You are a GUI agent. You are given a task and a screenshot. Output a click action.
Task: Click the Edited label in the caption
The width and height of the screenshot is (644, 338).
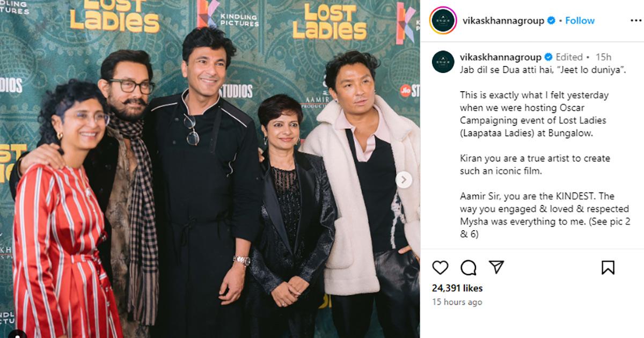click(x=569, y=57)
